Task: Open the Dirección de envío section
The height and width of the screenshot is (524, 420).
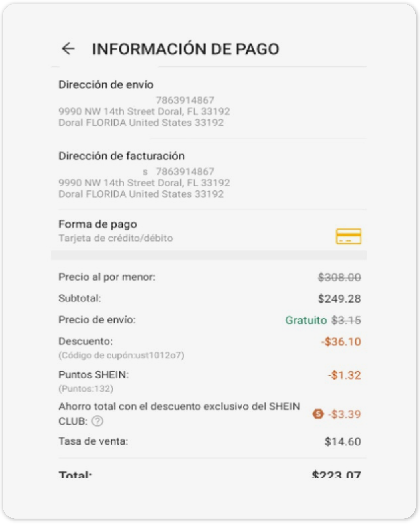Action: pos(106,85)
